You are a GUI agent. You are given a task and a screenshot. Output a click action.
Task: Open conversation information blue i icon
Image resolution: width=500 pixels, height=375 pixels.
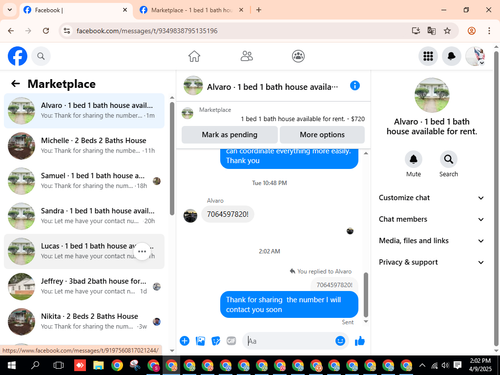pyautogui.click(x=355, y=86)
